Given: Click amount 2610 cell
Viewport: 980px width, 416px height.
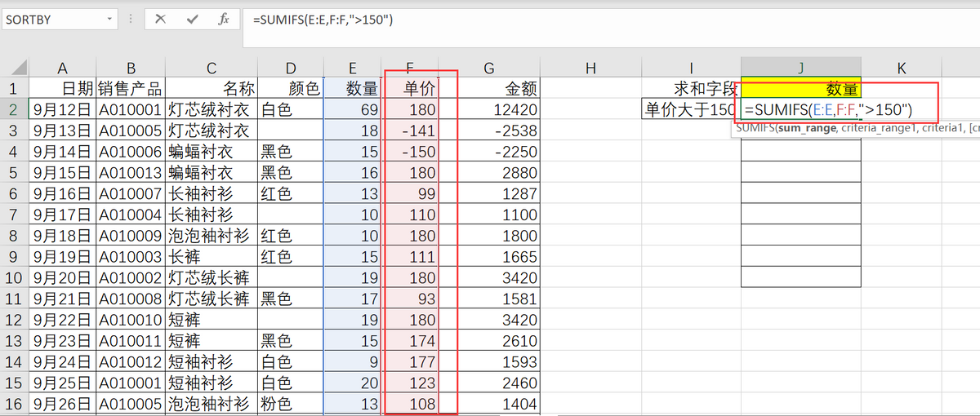Looking at the screenshot, I should [x=488, y=340].
